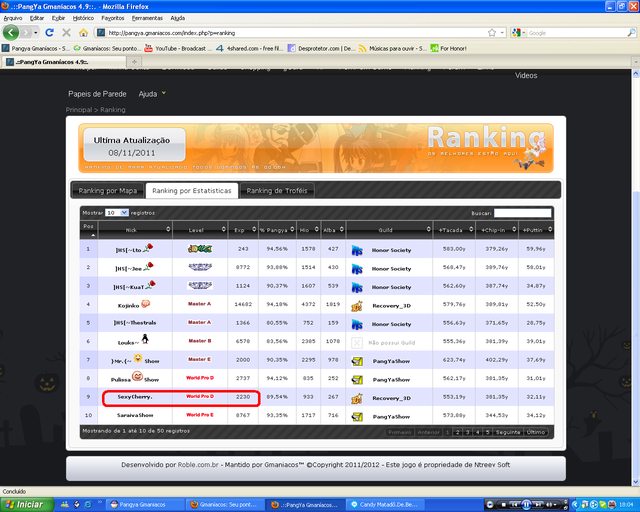
Task: Open the Ranking de Troféis tab
Action: coord(277,191)
